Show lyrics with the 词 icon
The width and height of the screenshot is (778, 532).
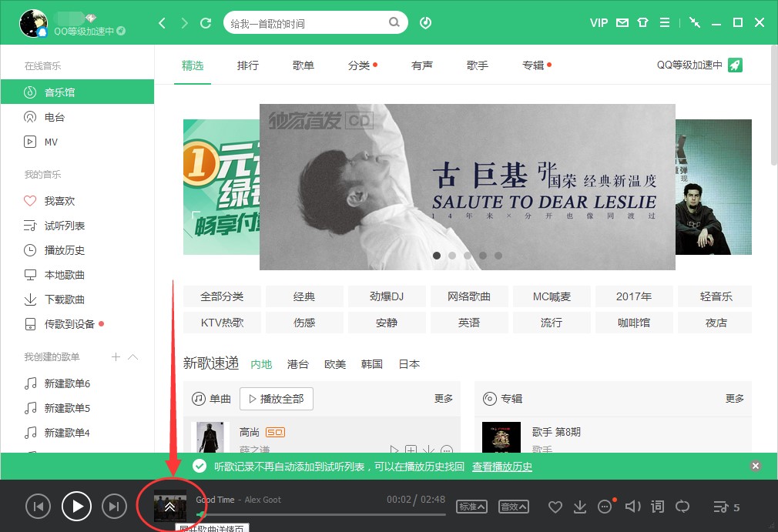coord(657,507)
